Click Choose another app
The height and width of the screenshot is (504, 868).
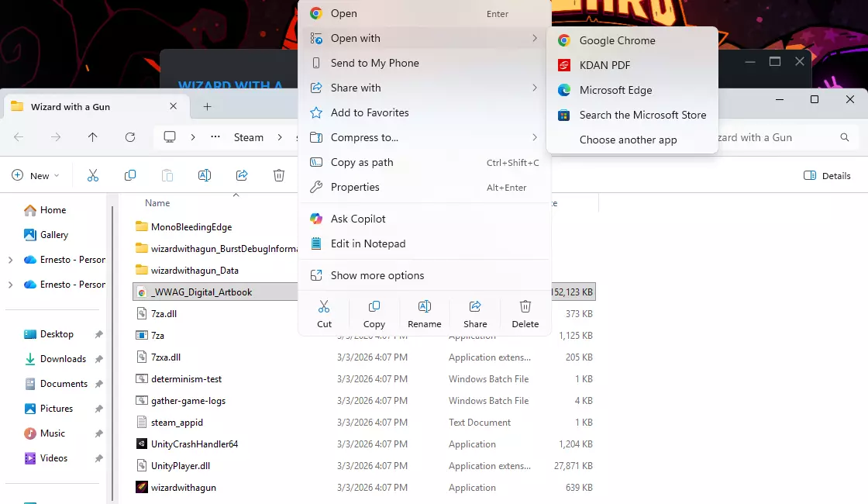click(632, 140)
